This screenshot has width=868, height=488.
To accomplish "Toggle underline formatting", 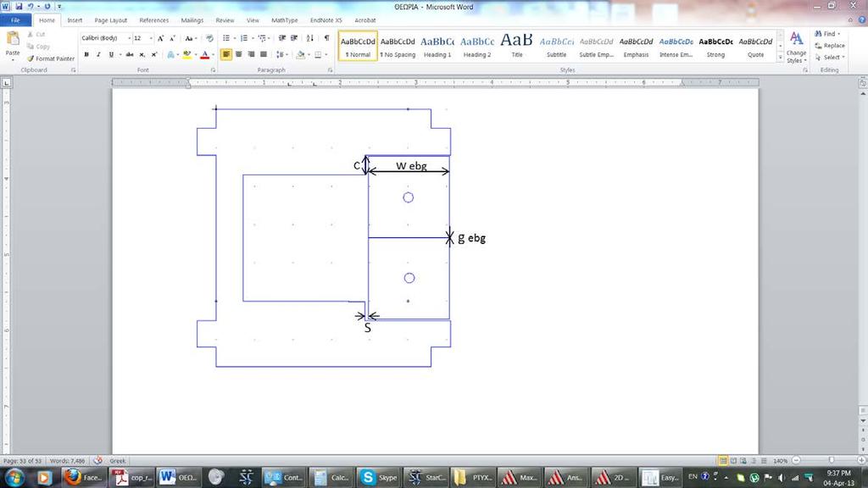I will (111, 54).
